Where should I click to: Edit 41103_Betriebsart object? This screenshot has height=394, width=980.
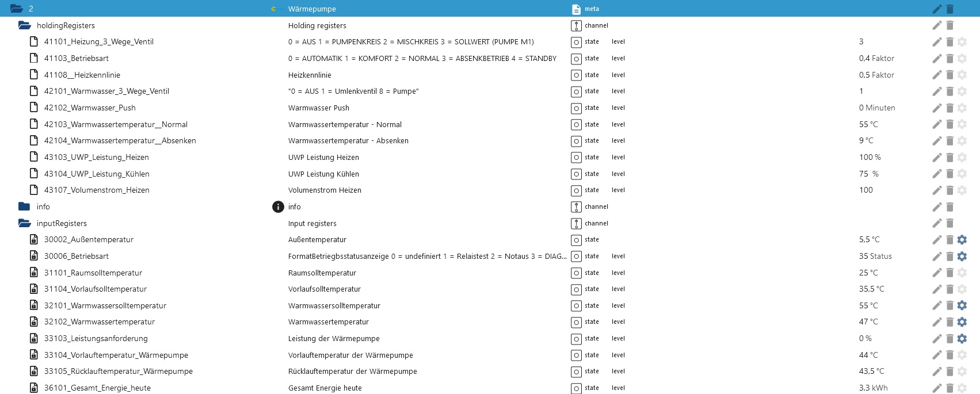(x=937, y=59)
